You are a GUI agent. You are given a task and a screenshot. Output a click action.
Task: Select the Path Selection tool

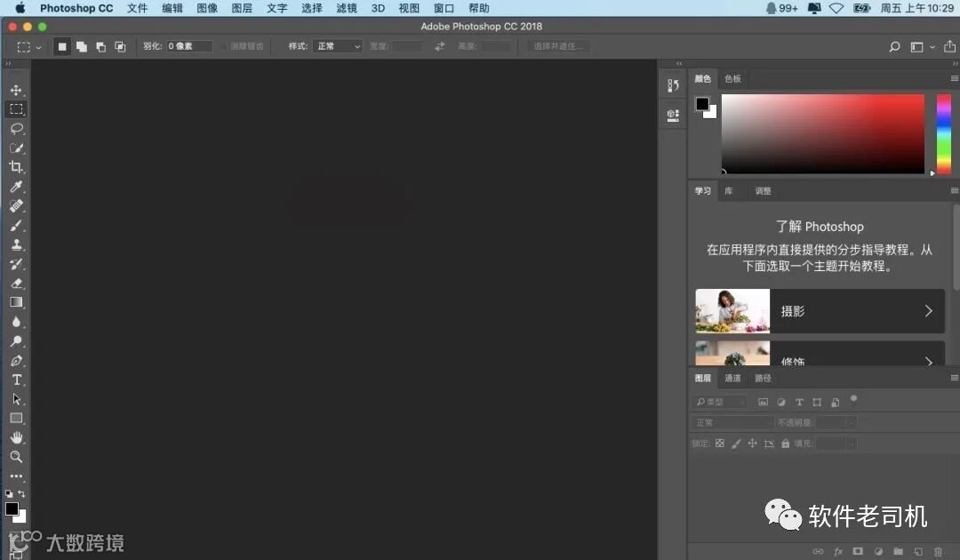(17, 399)
